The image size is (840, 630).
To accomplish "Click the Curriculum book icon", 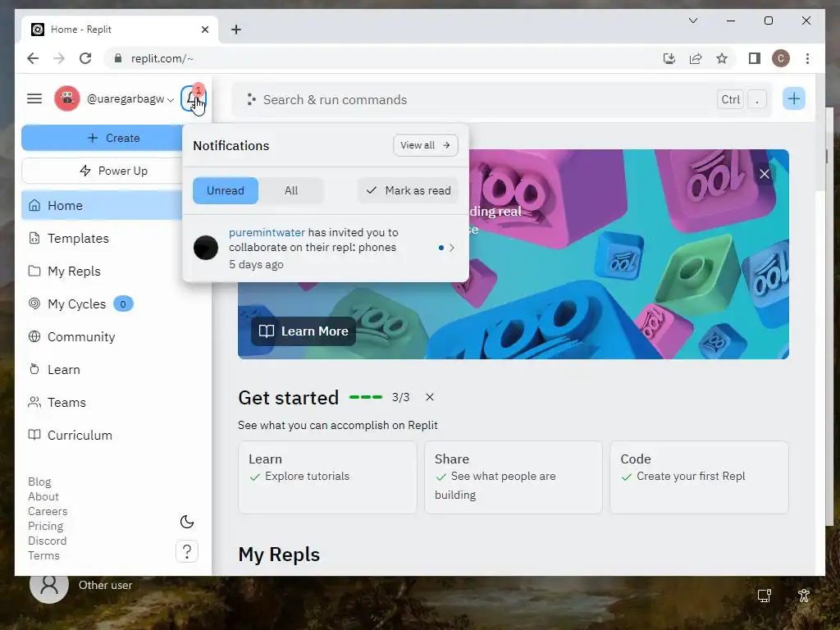I will pos(34,435).
